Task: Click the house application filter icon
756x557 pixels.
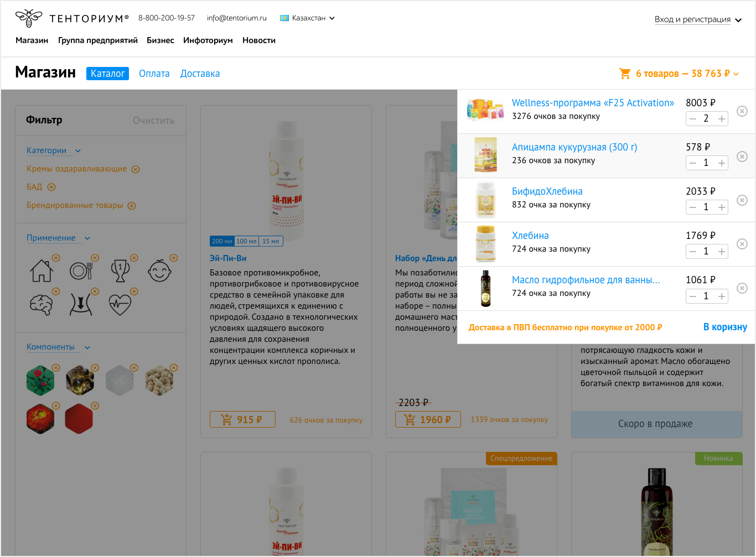Action: (x=42, y=271)
